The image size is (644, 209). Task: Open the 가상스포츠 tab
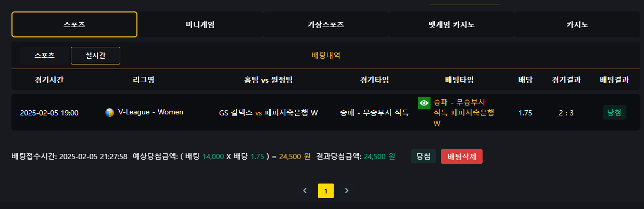click(x=326, y=24)
